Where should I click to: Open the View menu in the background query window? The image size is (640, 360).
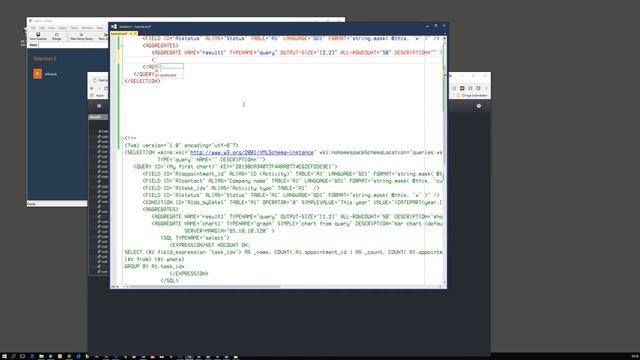(x=51, y=28)
